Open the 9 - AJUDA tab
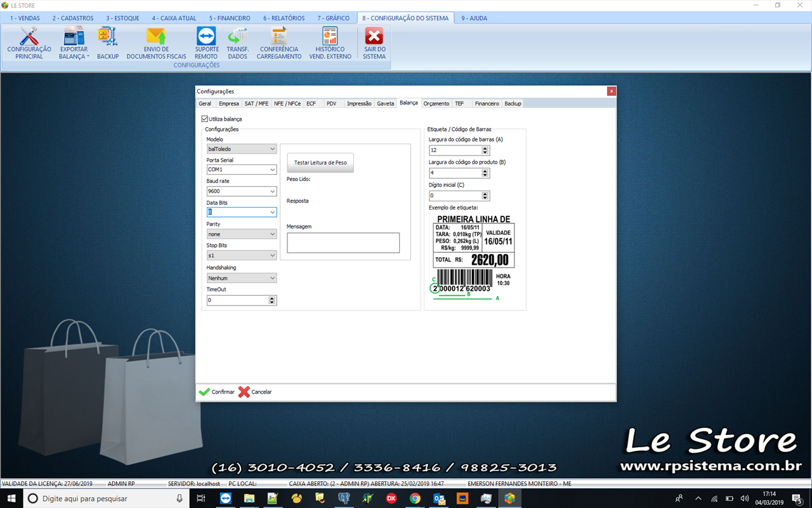Image resolution: width=812 pixels, height=508 pixels. 475,18
